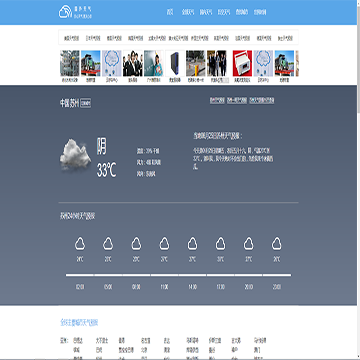Click the cloud icon above 20:00
The height and width of the screenshot is (360, 360).
(x=248, y=243)
